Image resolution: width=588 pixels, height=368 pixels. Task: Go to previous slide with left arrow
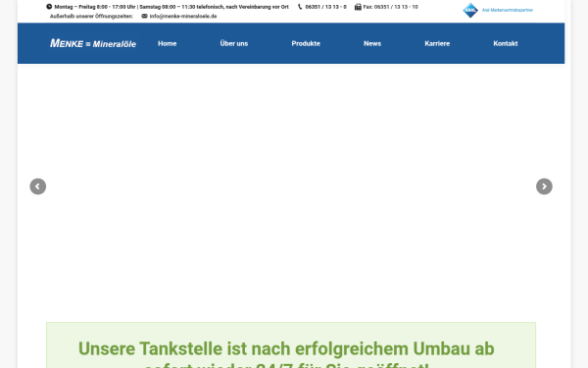tap(38, 186)
